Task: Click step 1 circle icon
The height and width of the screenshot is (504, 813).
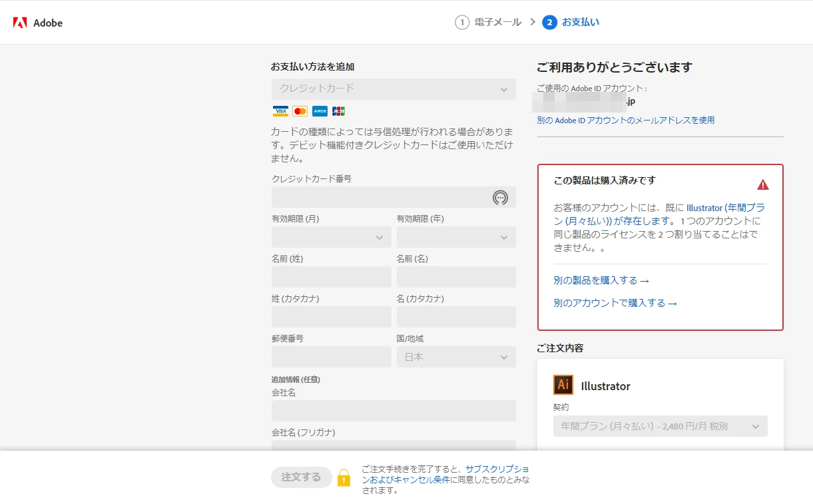Action: click(x=462, y=23)
